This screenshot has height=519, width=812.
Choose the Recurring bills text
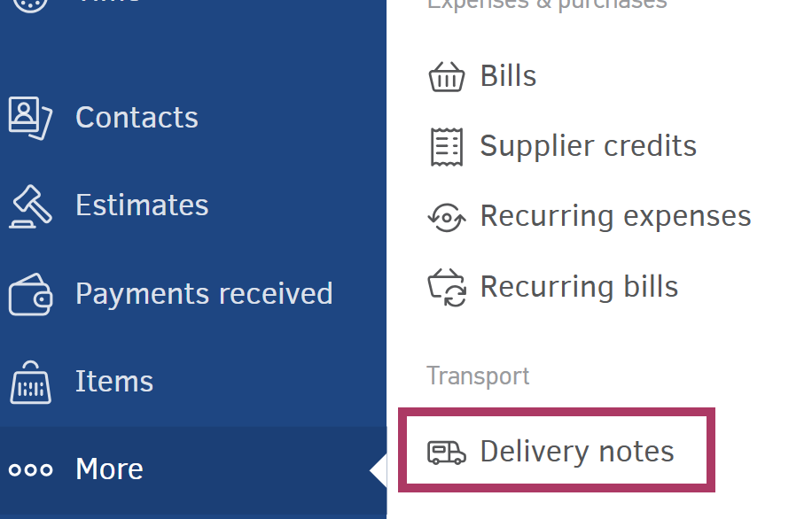[579, 287]
